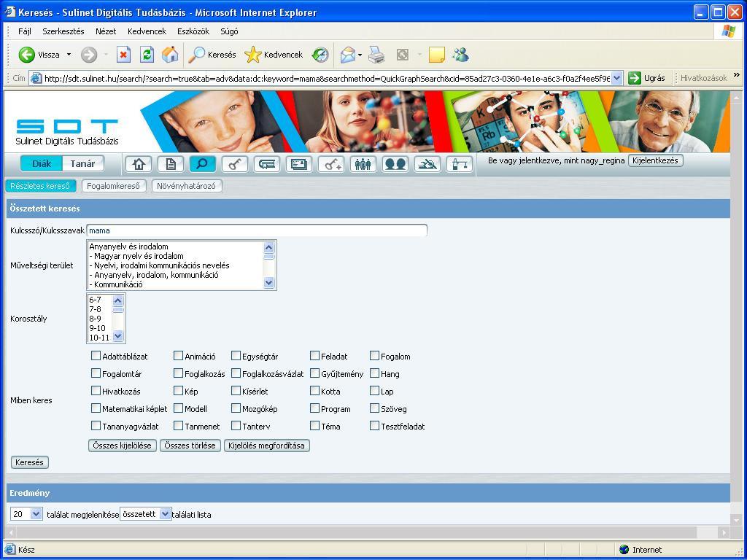747x560 pixels.
Task: Check the Adattáblázat checkbox
Action: pyautogui.click(x=96, y=356)
